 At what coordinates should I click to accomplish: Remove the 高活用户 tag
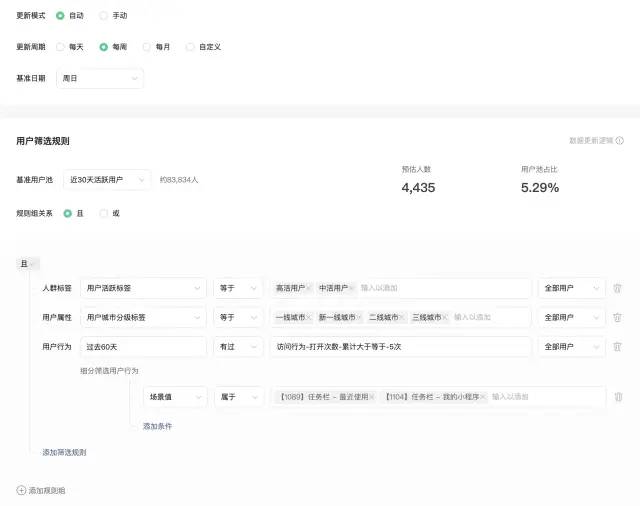click(309, 288)
